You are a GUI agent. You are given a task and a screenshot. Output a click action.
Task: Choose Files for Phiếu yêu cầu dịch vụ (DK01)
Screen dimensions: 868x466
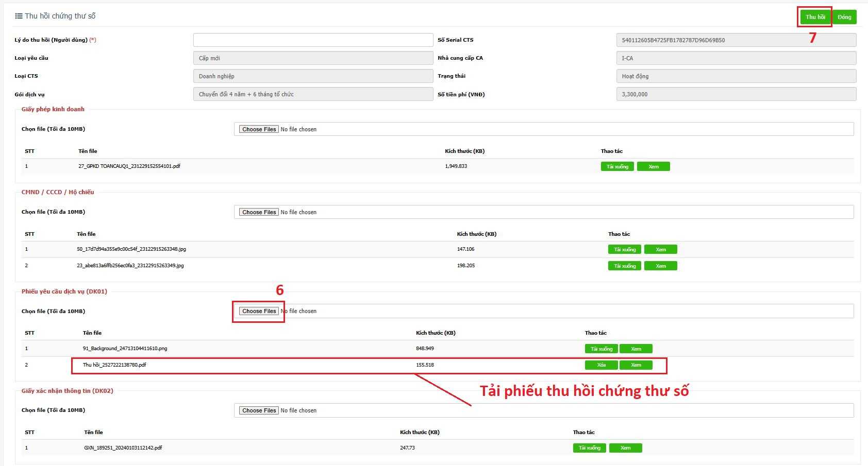(x=259, y=311)
